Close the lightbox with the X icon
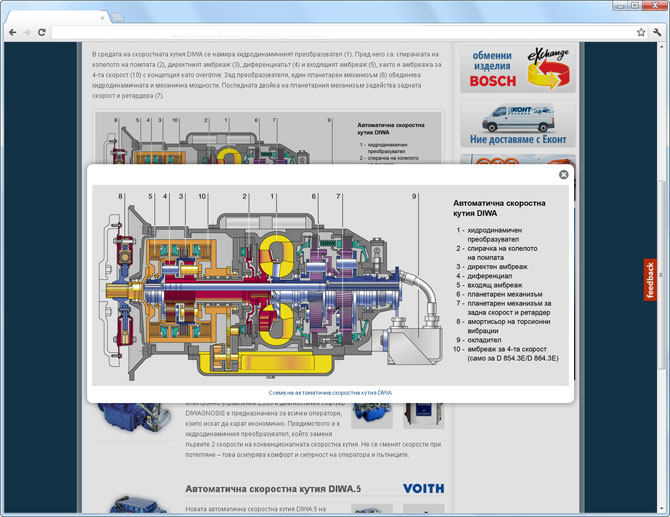The height and width of the screenshot is (517, 670). [x=564, y=174]
